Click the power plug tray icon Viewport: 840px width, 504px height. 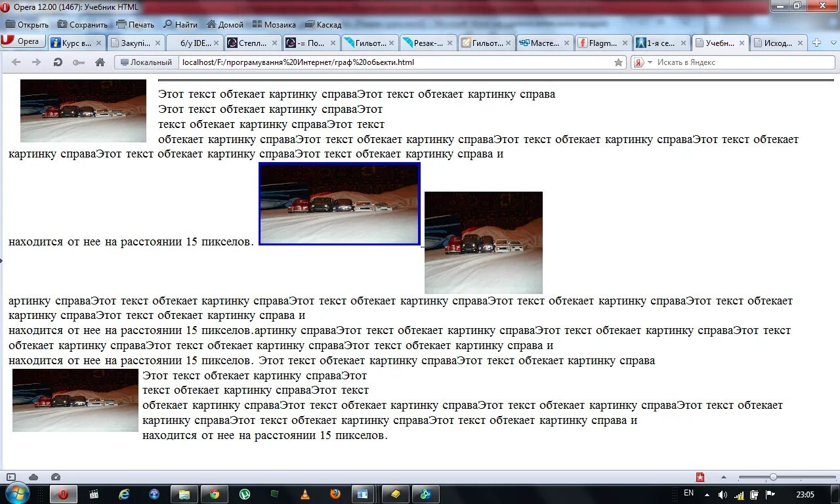(x=755, y=494)
